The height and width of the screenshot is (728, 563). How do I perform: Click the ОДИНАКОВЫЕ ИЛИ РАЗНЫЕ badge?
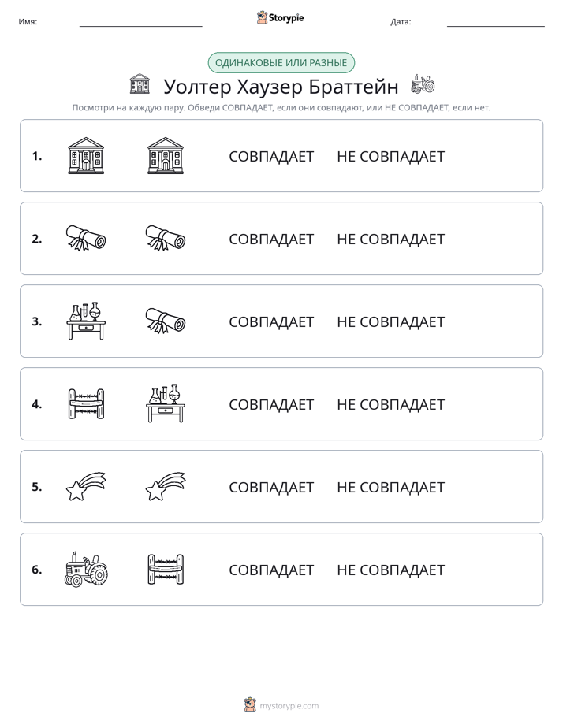click(281, 63)
